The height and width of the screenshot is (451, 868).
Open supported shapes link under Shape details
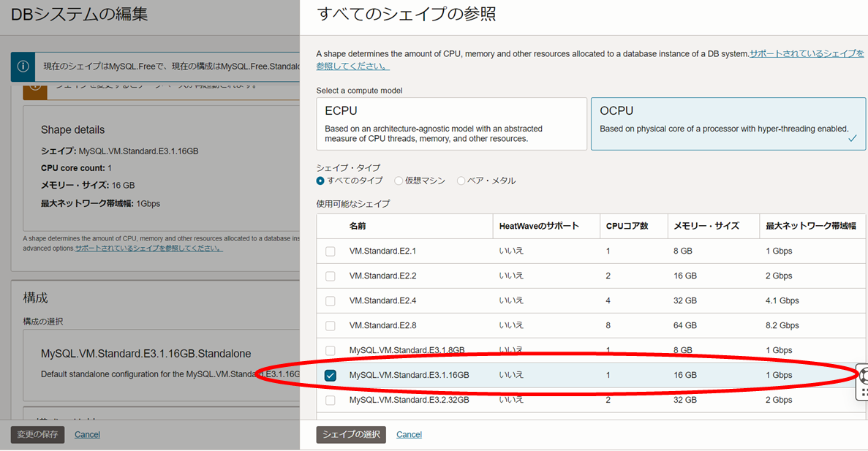pyautogui.click(x=148, y=248)
